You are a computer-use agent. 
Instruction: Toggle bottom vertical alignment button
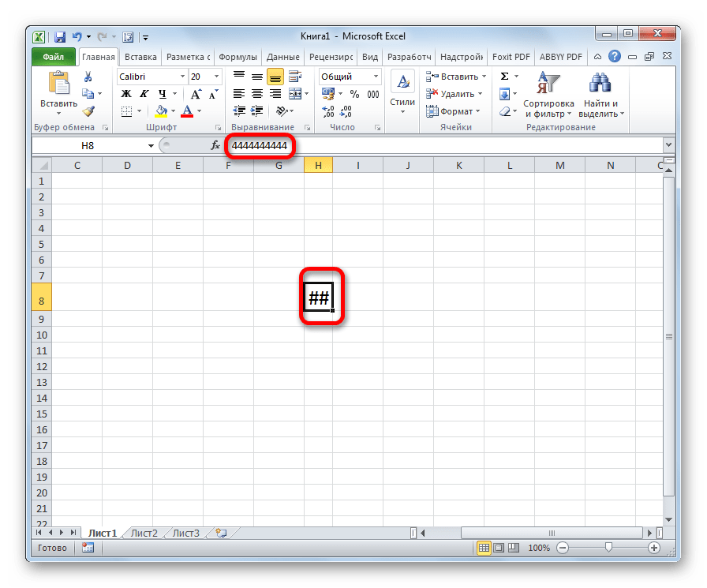275,77
